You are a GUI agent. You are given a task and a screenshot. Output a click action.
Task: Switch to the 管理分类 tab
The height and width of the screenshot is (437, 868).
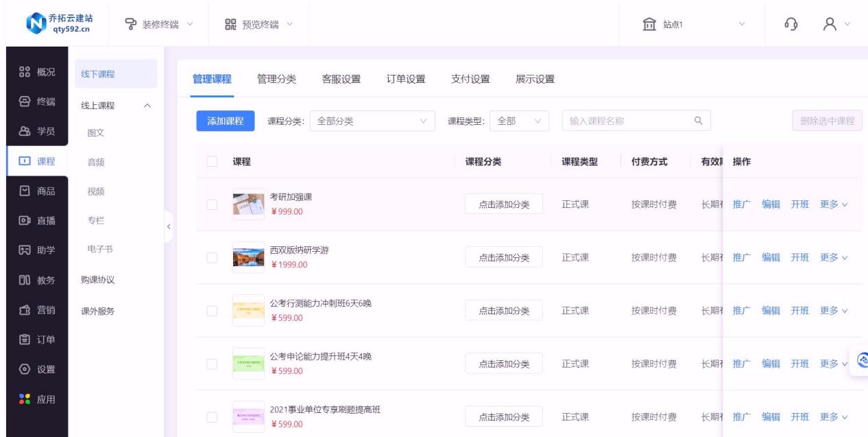[276, 78]
